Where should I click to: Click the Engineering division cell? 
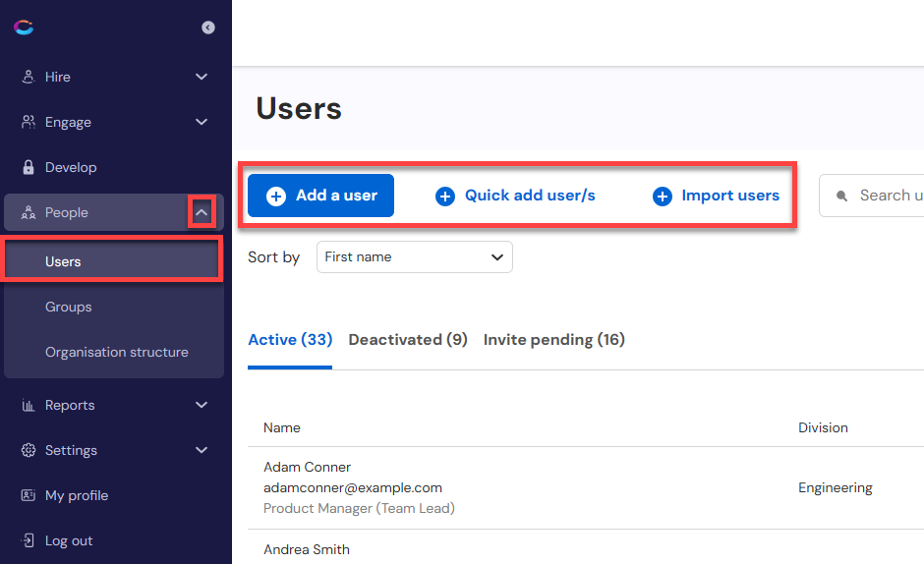[x=835, y=488]
